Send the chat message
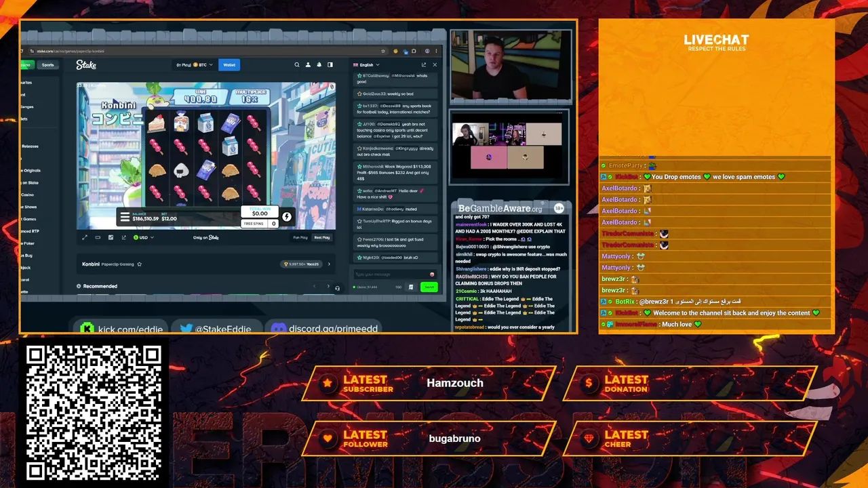This screenshot has height=488, width=868. (429, 287)
